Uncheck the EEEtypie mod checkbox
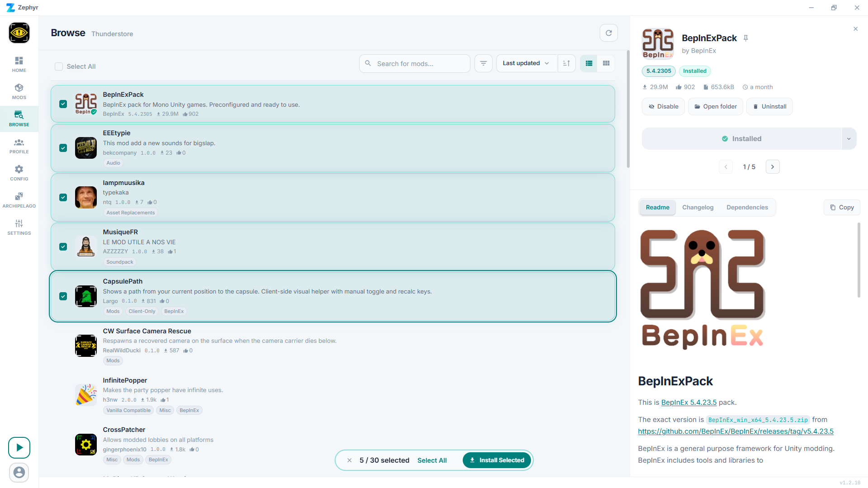 pyautogui.click(x=63, y=148)
